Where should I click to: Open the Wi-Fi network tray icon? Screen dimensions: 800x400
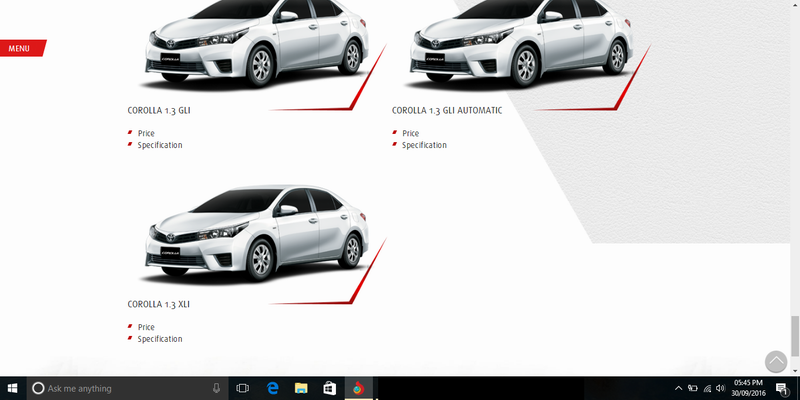pos(707,388)
